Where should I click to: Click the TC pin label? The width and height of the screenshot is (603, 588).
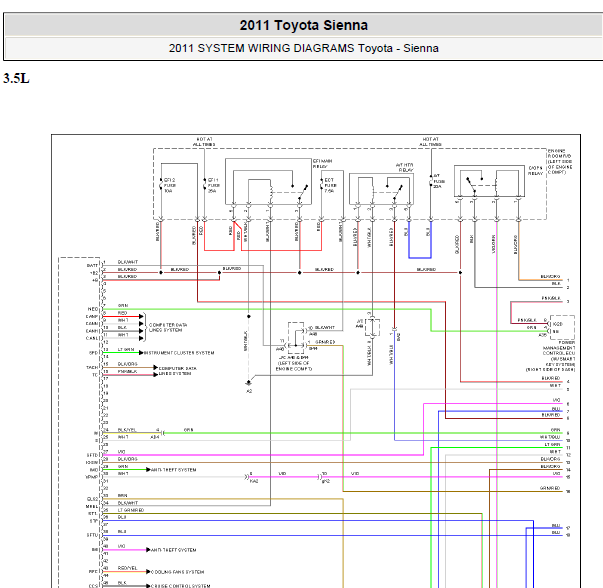[x=95, y=375]
